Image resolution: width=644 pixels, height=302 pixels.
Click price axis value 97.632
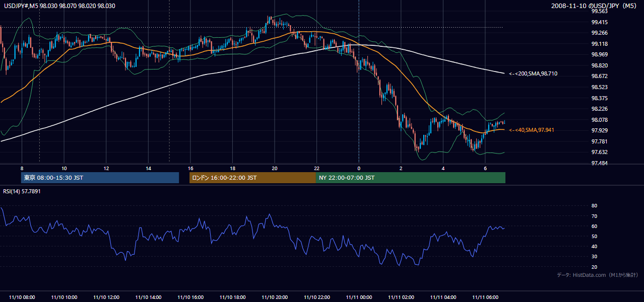pyautogui.click(x=599, y=152)
